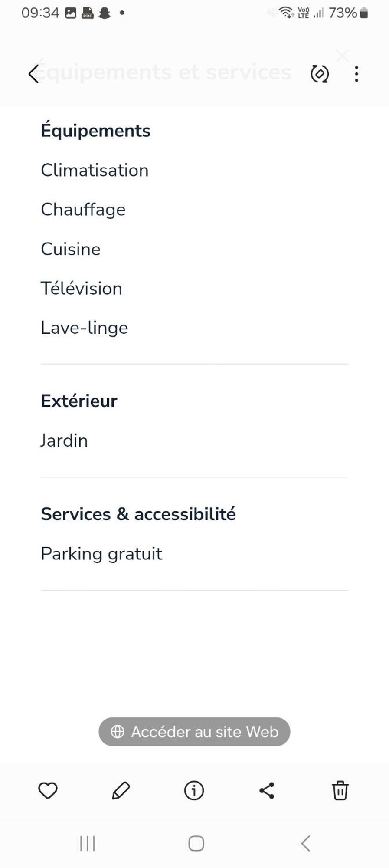Open recent apps navigation button

coord(87,844)
